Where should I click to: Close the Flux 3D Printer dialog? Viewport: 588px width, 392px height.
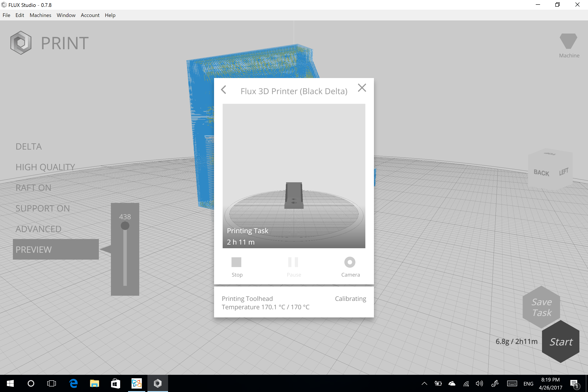click(362, 88)
